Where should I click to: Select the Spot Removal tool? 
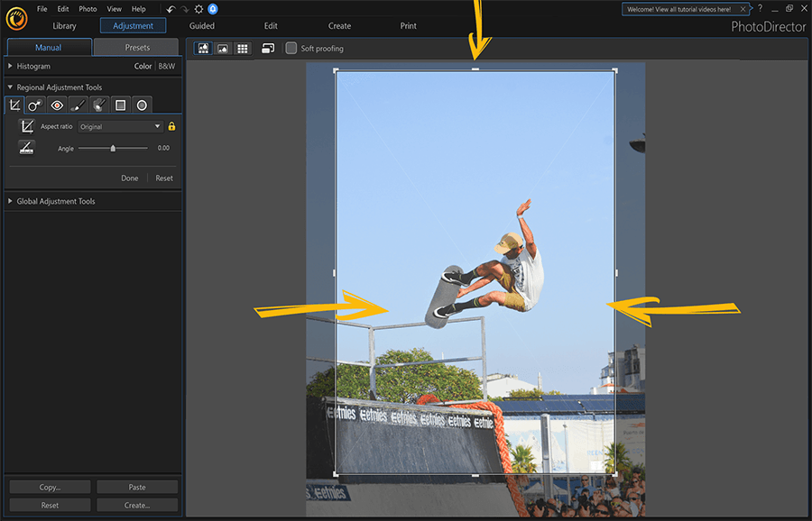[x=34, y=105]
